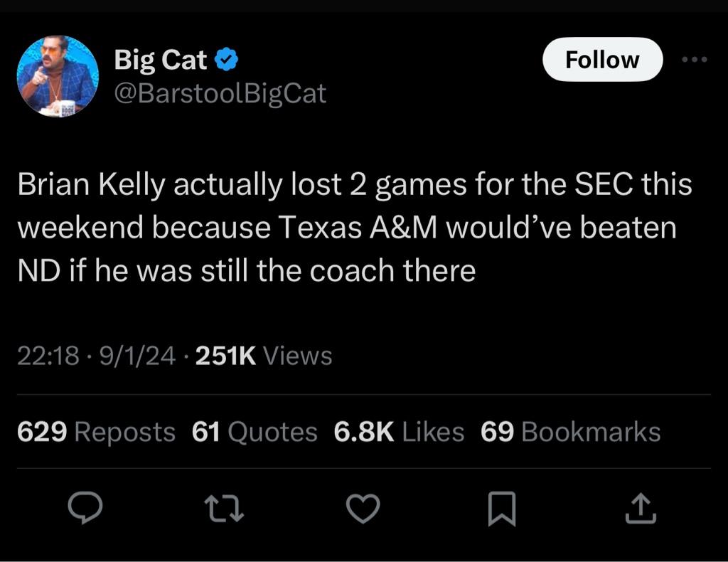Click the 22:18 timestamp

48,355
